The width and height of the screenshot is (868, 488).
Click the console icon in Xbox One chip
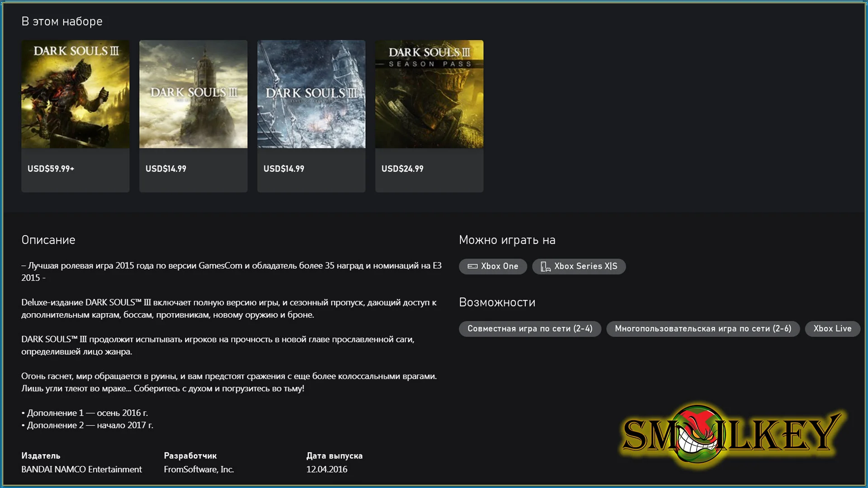(x=472, y=266)
